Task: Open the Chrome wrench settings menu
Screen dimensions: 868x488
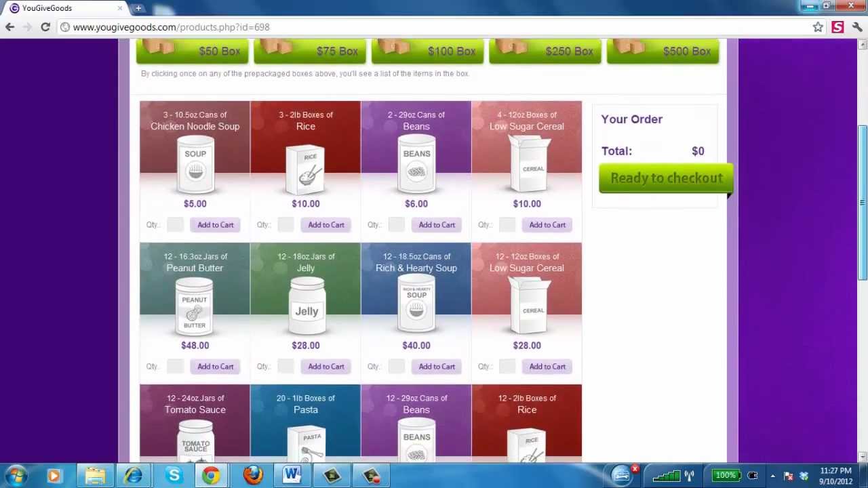Action: 857,27
